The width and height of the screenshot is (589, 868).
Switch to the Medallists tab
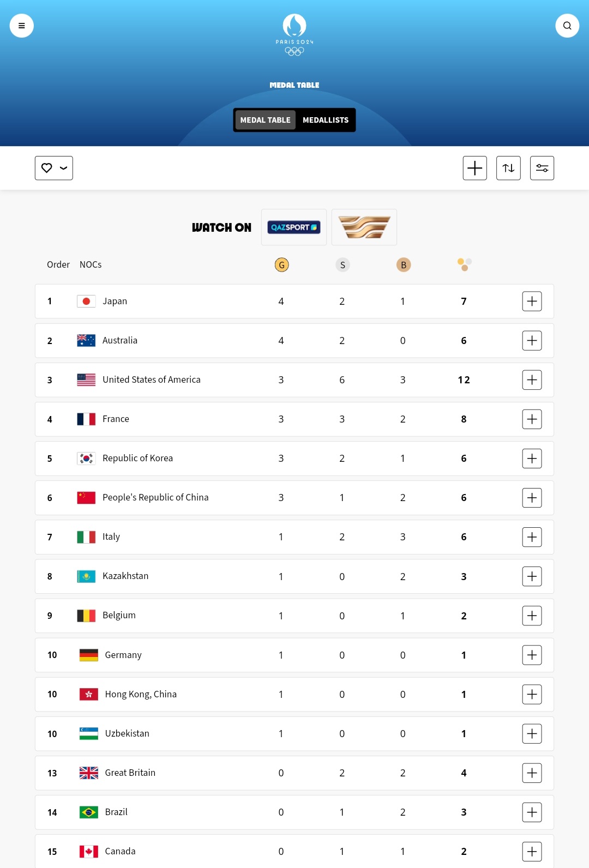coord(326,120)
